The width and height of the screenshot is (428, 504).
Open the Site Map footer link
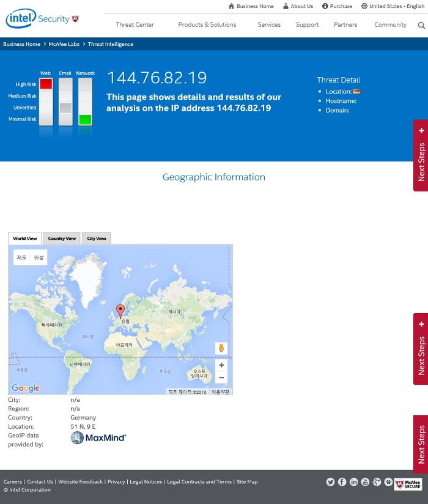[247, 481]
